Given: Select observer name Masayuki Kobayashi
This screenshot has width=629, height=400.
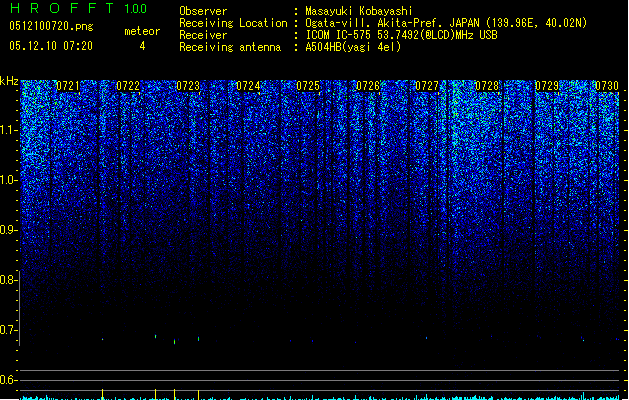Looking at the screenshot, I should click(359, 11).
